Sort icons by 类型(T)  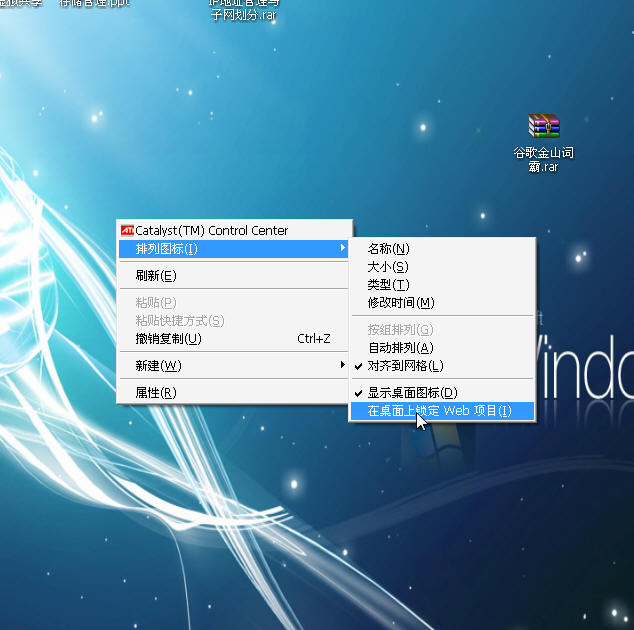388,285
